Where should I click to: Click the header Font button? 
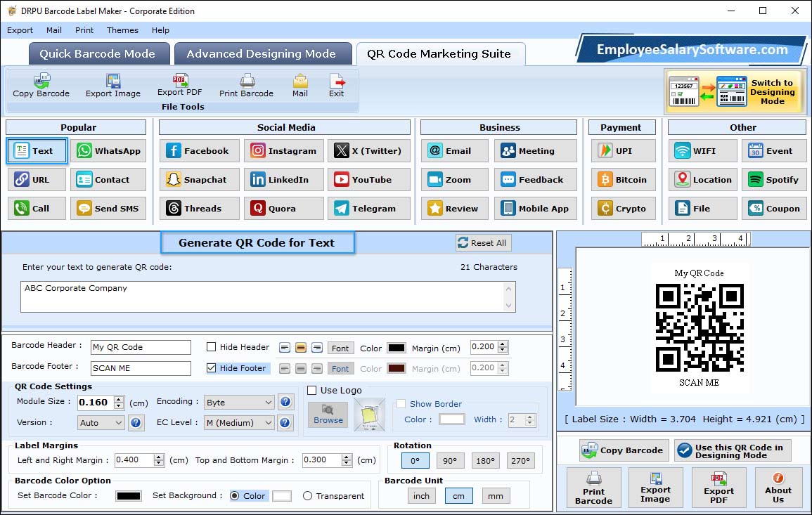[340, 348]
